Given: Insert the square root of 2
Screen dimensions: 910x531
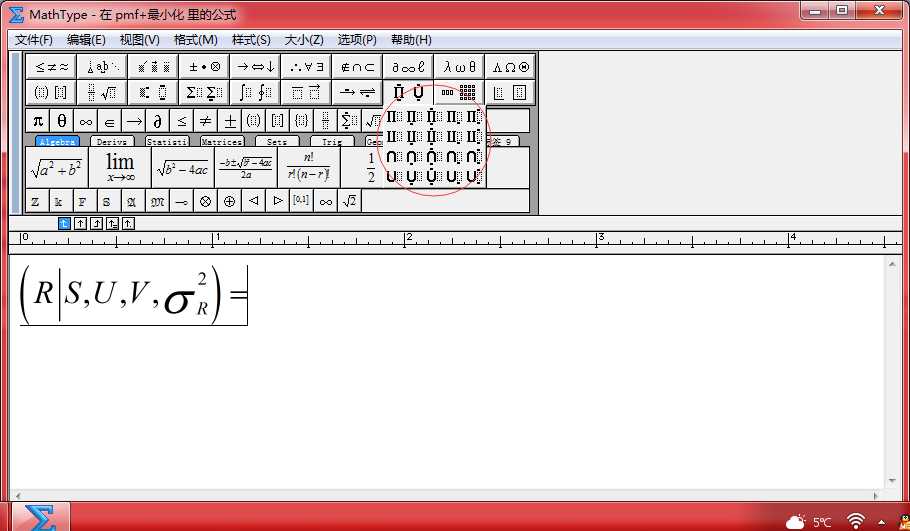Looking at the screenshot, I should (x=349, y=201).
